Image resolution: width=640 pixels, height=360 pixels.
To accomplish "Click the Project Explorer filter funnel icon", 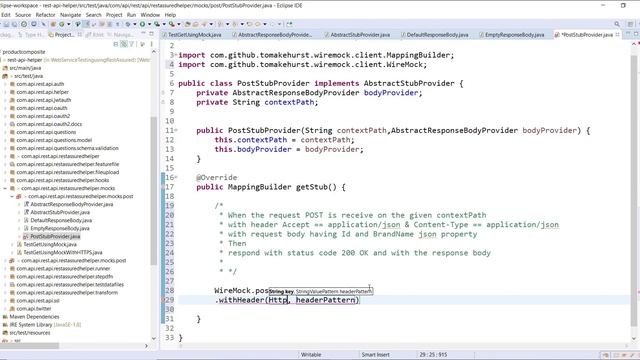I will (132, 44).
